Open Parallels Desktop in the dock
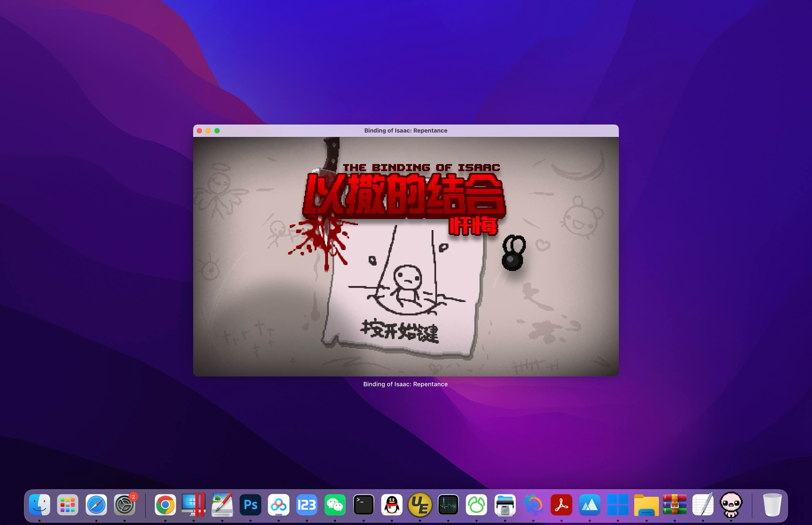The height and width of the screenshot is (525, 812). click(193, 504)
